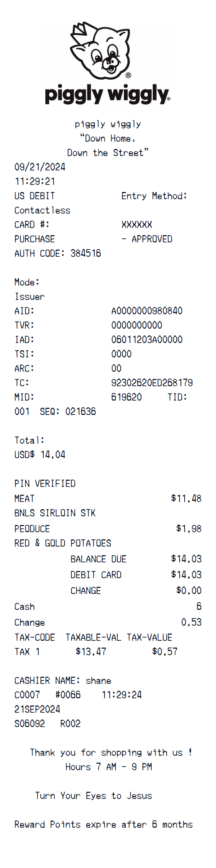Click the BNLS SIRLOIN STK item
This screenshot has height=868, width=216.
coord(55,513)
